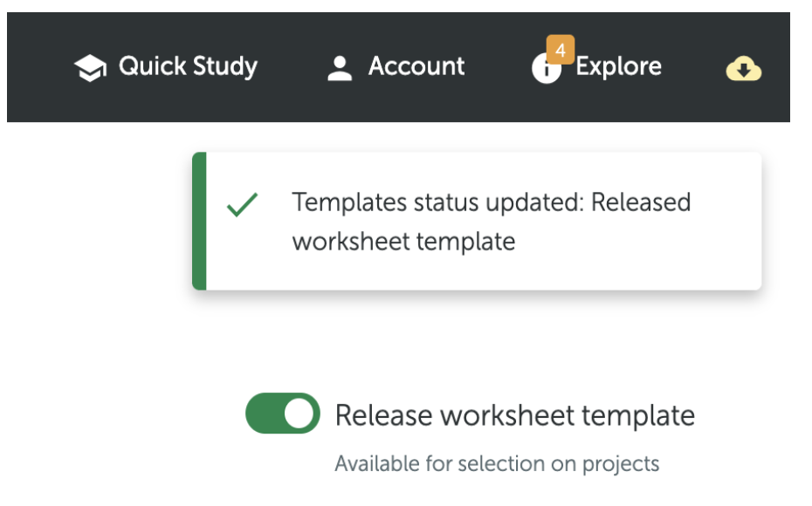Click the graduation cap Quick Study icon

(x=90, y=68)
